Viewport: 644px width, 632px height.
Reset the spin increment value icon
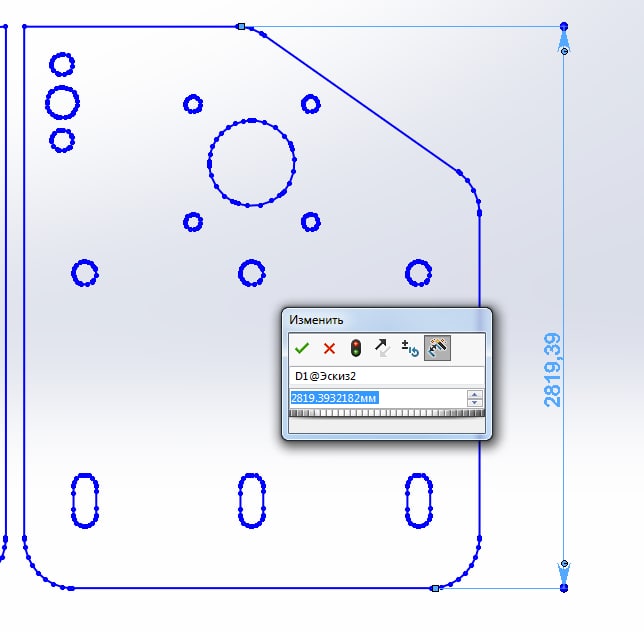click(x=409, y=348)
